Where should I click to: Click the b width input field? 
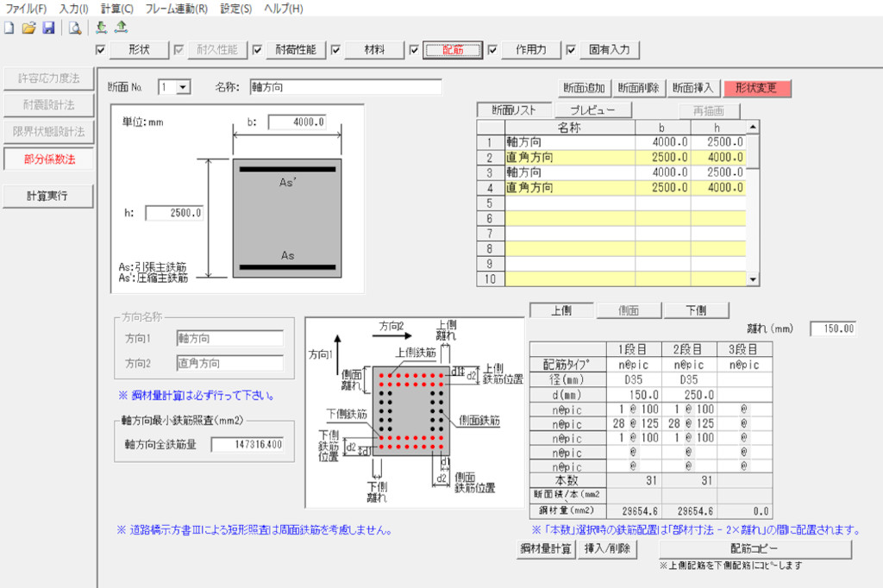(x=297, y=122)
